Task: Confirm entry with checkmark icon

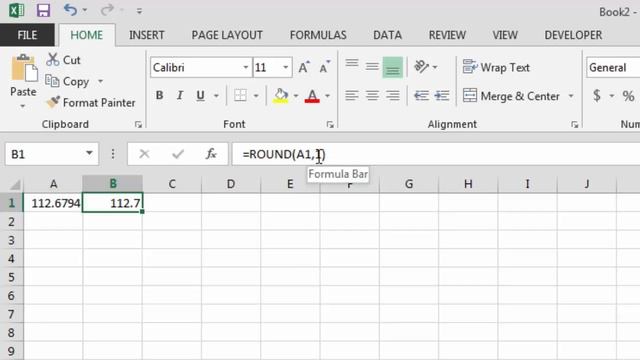Action: pos(178,154)
